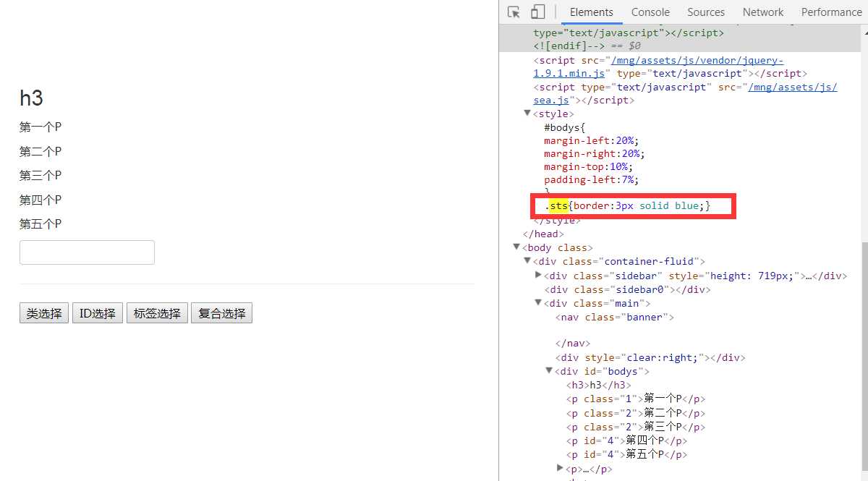
Task: Select the nav class banner row
Action: tap(615, 317)
